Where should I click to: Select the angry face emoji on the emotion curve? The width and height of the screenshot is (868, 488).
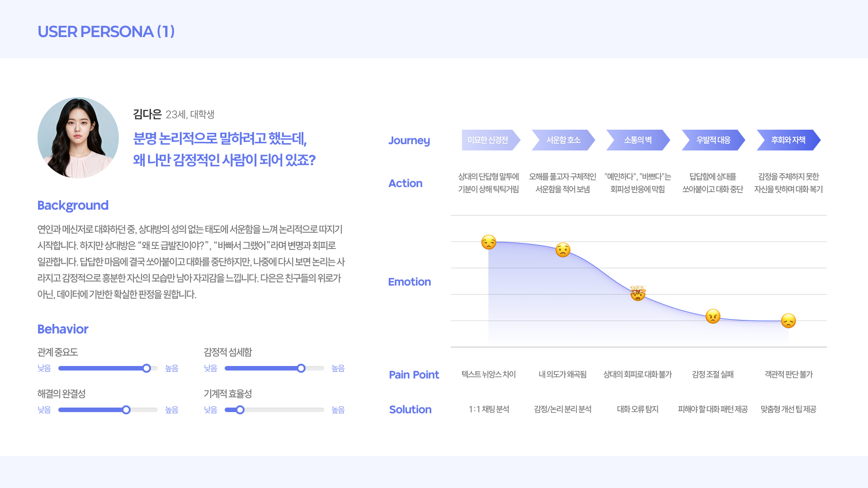click(713, 318)
